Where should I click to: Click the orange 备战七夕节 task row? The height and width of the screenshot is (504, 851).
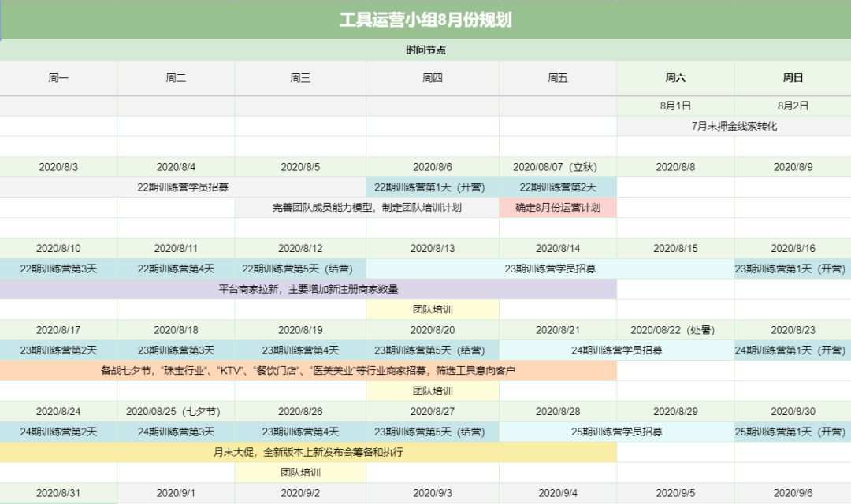click(308, 370)
